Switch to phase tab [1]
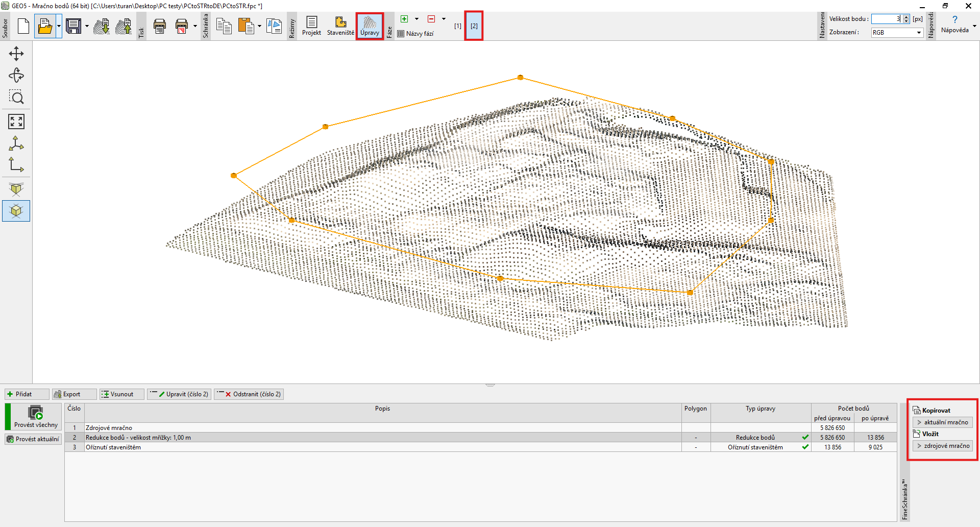Viewport: 980px width, 527px height. tap(458, 26)
